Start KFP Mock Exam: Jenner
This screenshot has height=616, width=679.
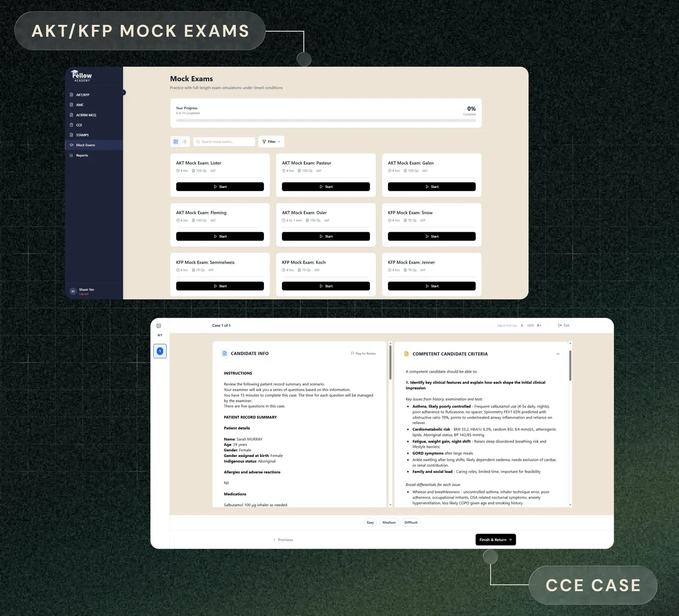[x=432, y=286]
